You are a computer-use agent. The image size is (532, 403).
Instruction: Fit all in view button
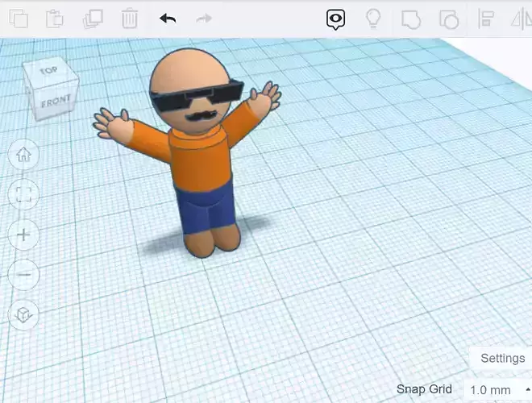pos(23,194)
